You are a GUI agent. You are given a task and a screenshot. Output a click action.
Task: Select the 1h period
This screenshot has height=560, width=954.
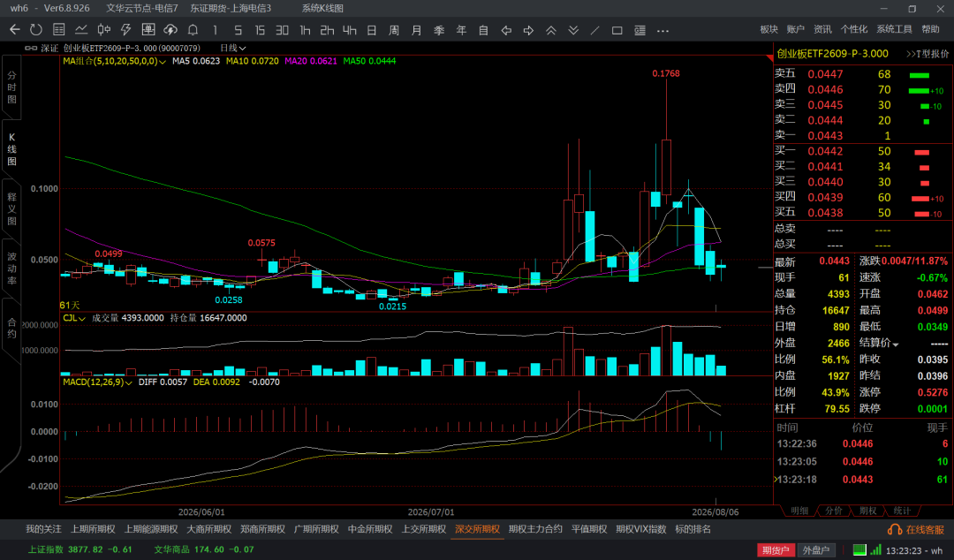(305, 30)
